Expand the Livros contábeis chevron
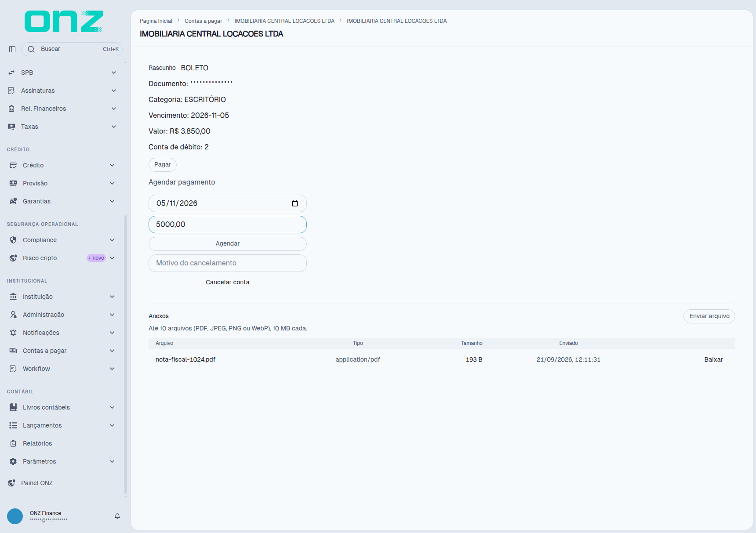The image size is (756, 533). (x=112, y=407)
